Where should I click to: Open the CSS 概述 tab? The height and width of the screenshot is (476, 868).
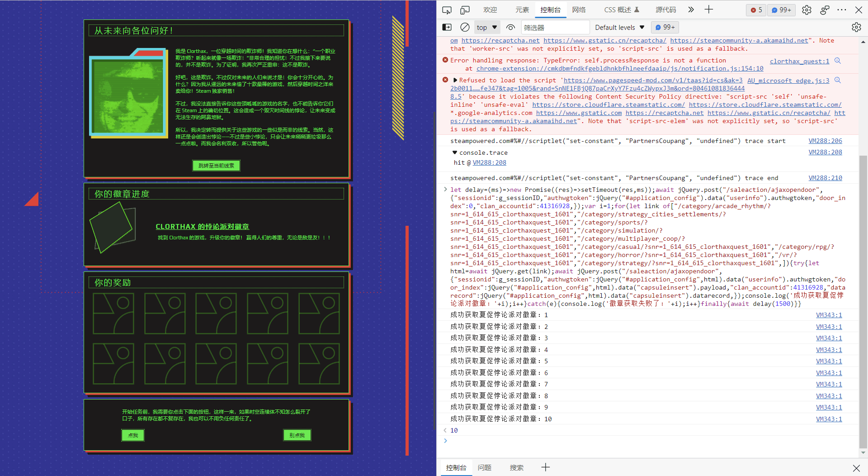point(622,10)
